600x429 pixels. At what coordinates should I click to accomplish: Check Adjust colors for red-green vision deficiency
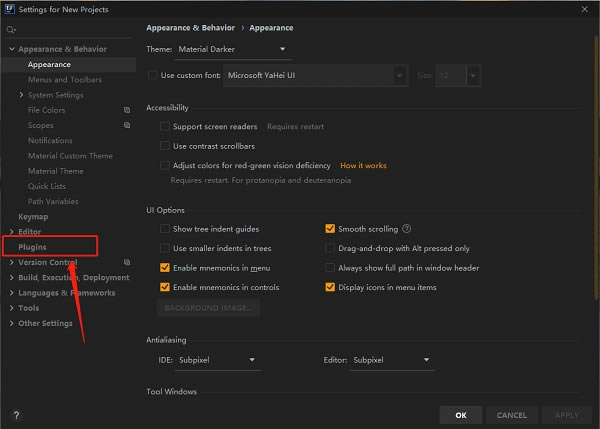tap(165, 165)
